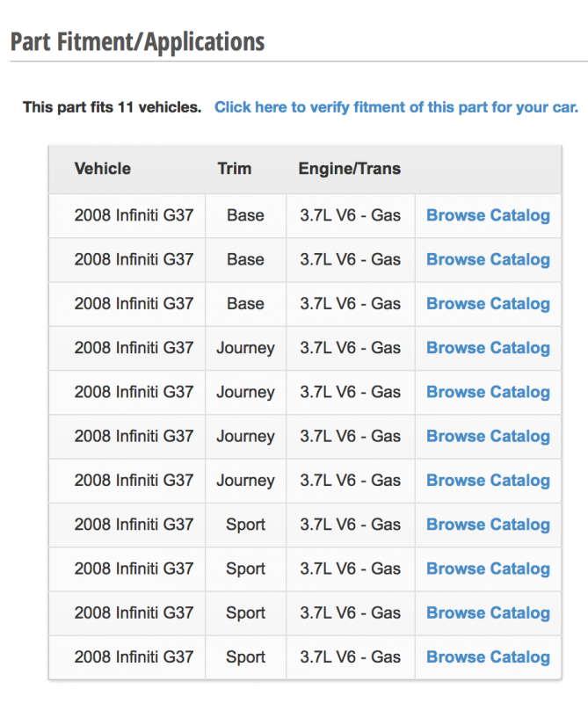Open Browse Catalog in second Sport row
The height and width of the screenshot is (703, 588).
coord(488,569)
